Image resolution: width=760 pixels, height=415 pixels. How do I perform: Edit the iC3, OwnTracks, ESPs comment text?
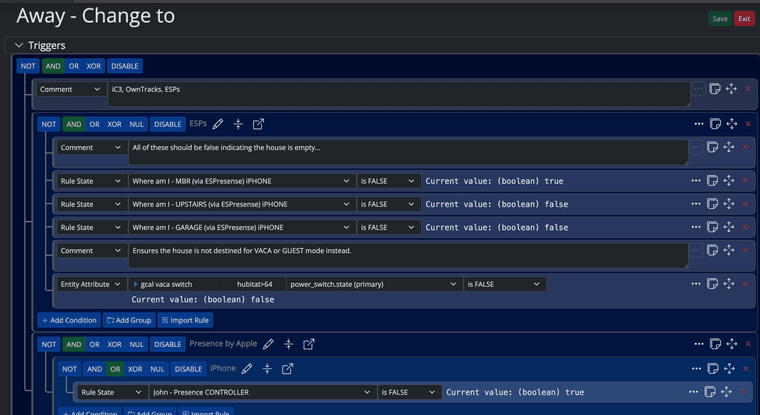tap(399, 94)
